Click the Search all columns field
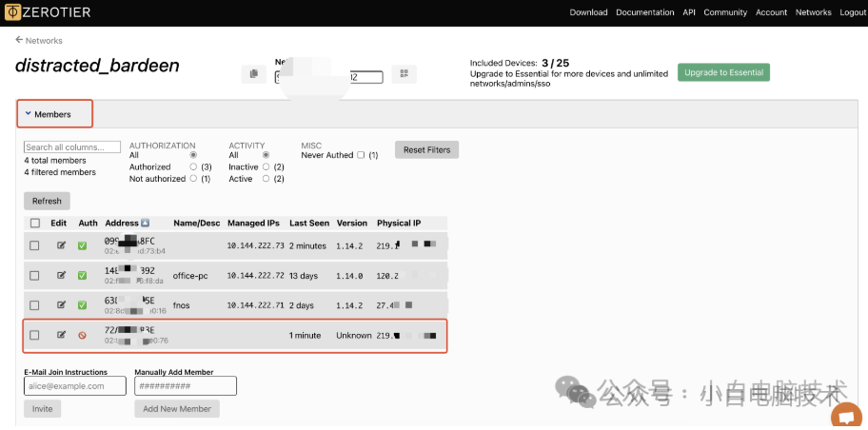868x430 pixels. (72, 147)
